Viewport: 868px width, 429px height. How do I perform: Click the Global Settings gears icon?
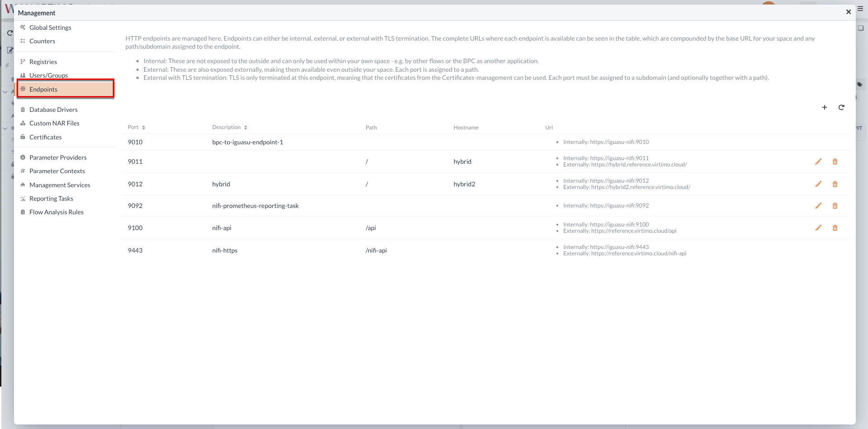pyautogui.click(x=23, y=28)
